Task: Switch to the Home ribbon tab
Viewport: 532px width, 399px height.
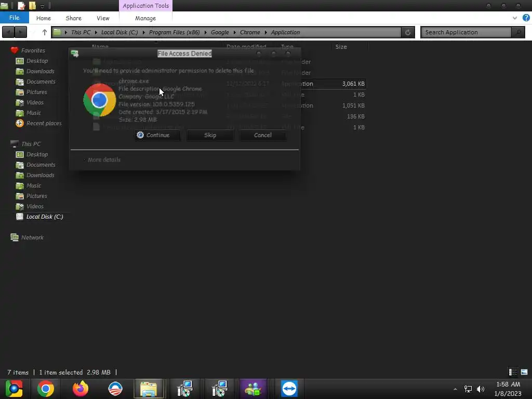Action: [x=44, y=18]
